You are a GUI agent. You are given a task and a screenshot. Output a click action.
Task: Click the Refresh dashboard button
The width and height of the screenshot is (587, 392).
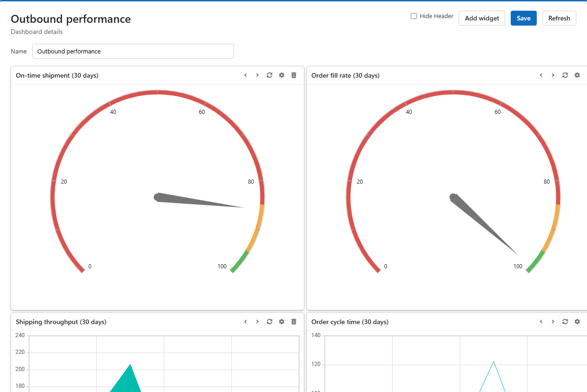tap(559, 18)
